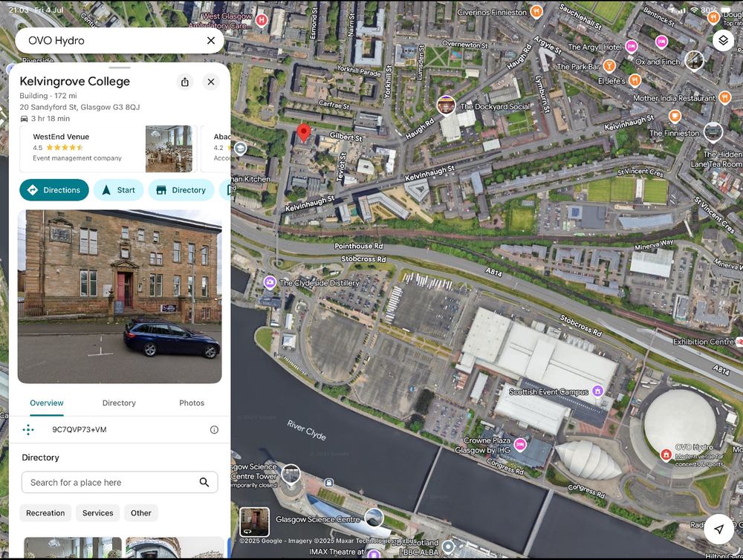The width and height of the screenshot is (743, 560).
Task: Select Civerinos Finnieston restaurant marker
Action: pyautogui.click(x=536, y=11)
